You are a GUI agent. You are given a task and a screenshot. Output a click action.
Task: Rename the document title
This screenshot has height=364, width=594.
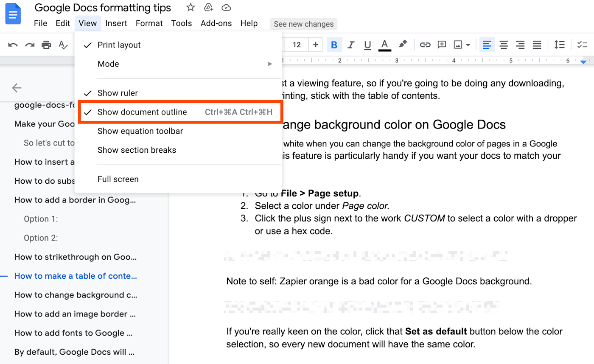[103, 8]
